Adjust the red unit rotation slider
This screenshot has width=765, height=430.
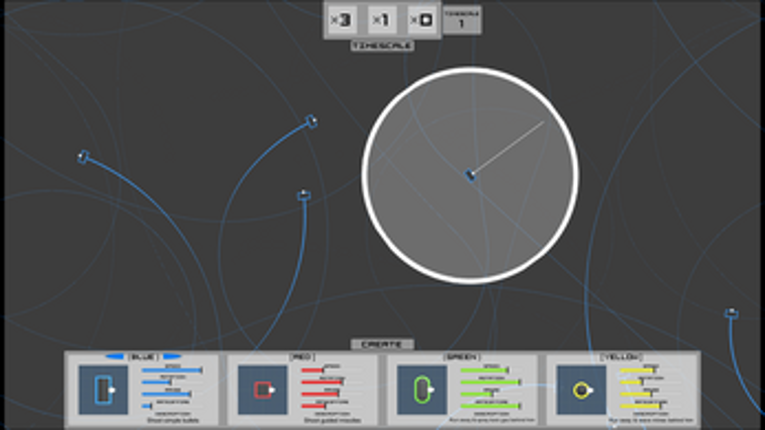click(x=322, y=382)
